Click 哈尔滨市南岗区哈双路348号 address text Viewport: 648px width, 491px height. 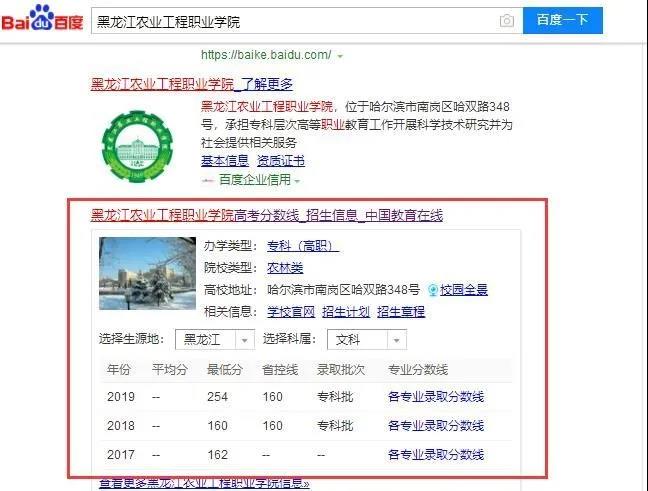pos(343,290)
